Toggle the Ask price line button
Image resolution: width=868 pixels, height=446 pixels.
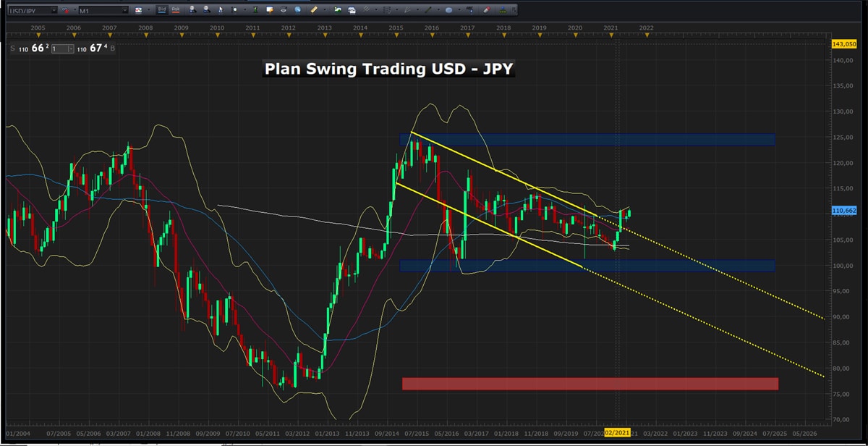point(176,10)
